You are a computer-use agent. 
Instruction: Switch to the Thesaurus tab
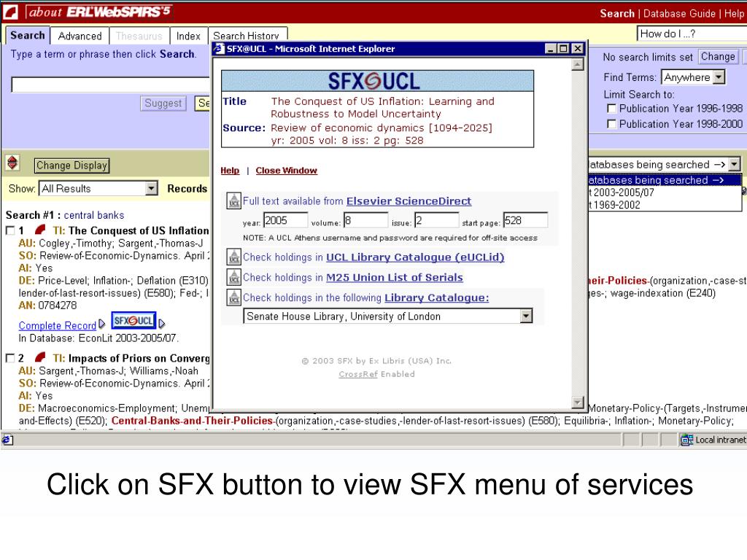point(139,36)
